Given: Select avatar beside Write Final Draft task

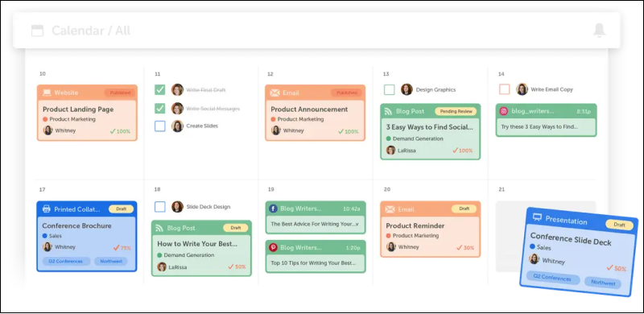Looking at the screenshot, I should click(x=177, y=89).
